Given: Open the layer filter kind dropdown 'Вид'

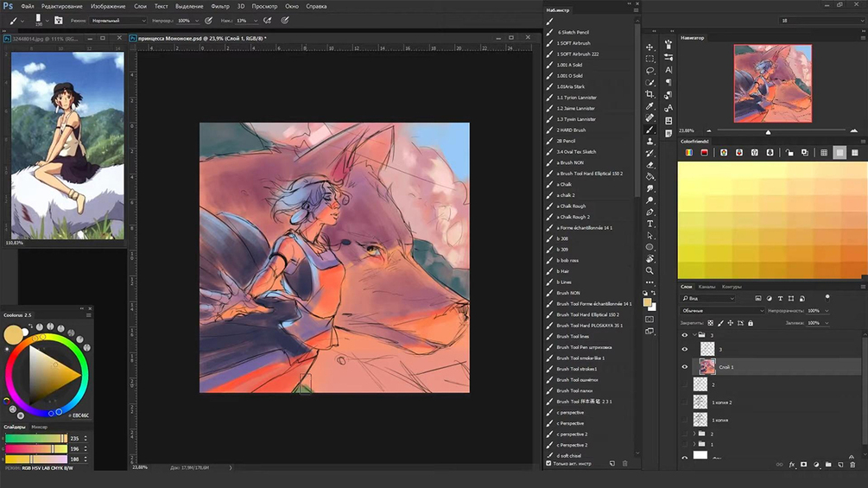Looking at the screenshot, I should click(x=708, y=298).
